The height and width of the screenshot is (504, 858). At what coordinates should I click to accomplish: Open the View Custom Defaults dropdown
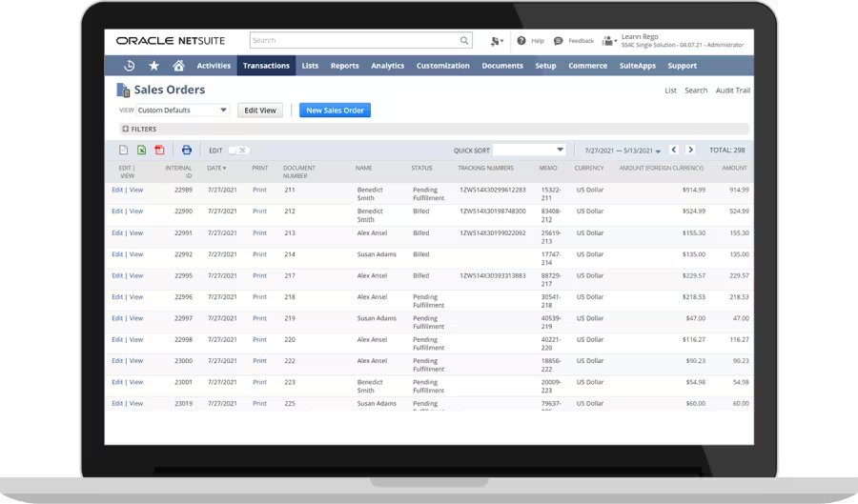(x=183, y=110)
